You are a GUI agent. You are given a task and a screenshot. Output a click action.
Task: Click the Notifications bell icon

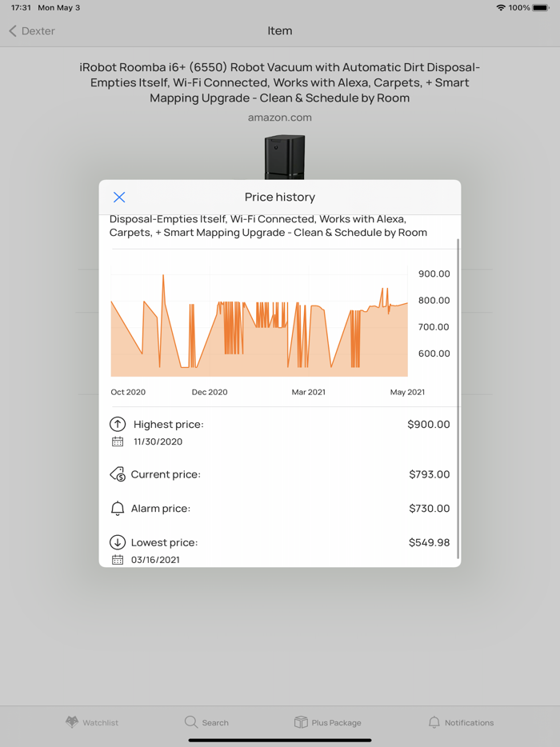(x=434, y=721)
